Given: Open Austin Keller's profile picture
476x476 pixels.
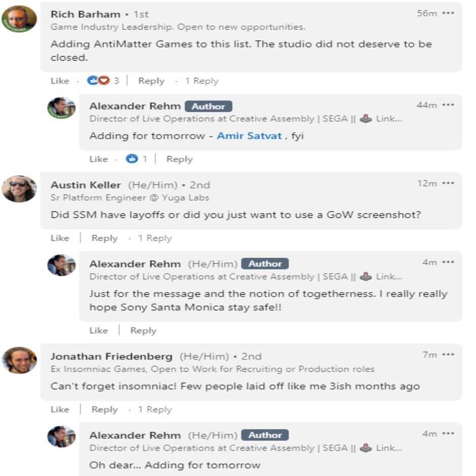Looking at the screenshot, I should tap(19, 189).
